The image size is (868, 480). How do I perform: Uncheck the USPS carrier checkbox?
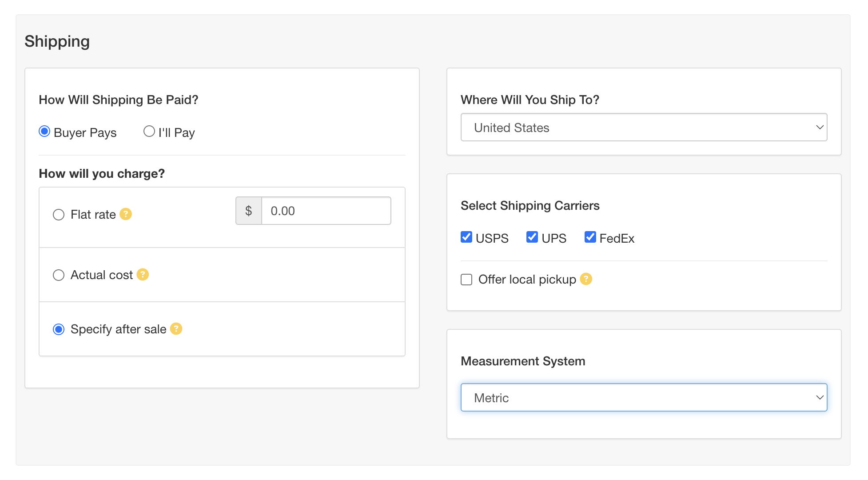pos(466,237)
